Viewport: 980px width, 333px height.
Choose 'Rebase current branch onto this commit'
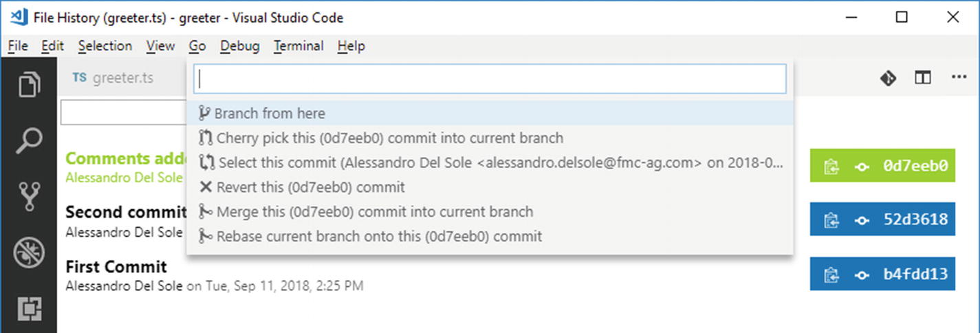[379, 237]
